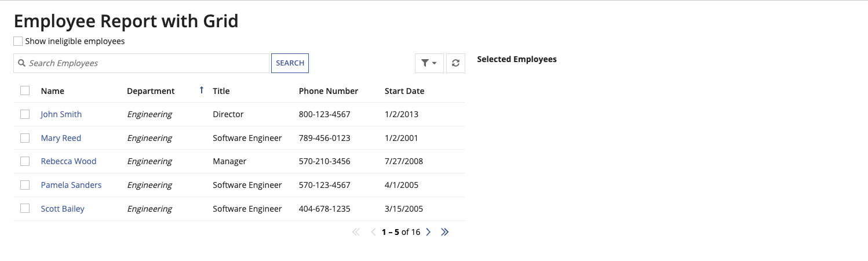The height and width of the screenshot is (261, 868).
Task: Open Mary Reed's employee link
Action: click(x=61, y=138)
